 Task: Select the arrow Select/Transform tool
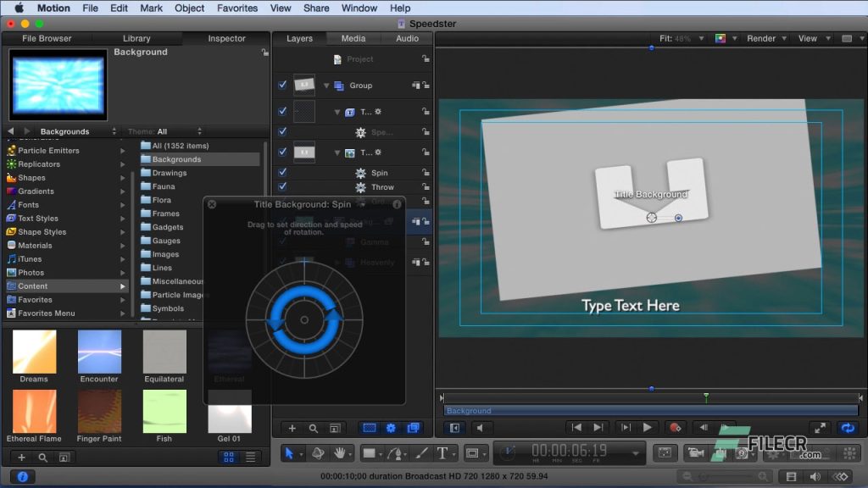click(289, 453)
